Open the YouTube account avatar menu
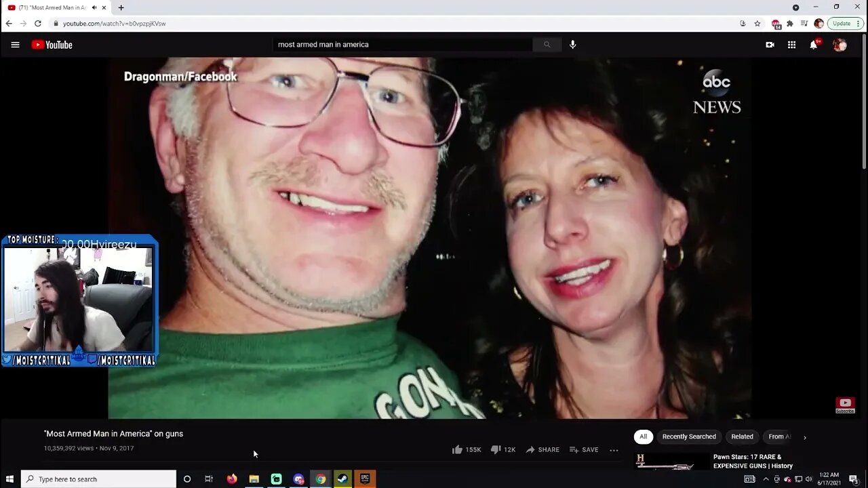The height and width of the screenshot is (488, 868). click(840, 45)
